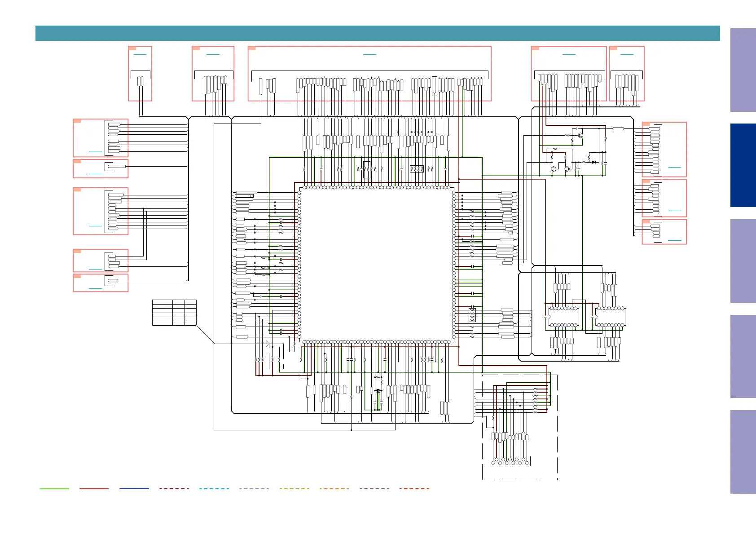Screen dimensions: 756x535
Task: Follow the link in the smallest right-column connector box
Action: pyautogui.click(x=675, y=240)
